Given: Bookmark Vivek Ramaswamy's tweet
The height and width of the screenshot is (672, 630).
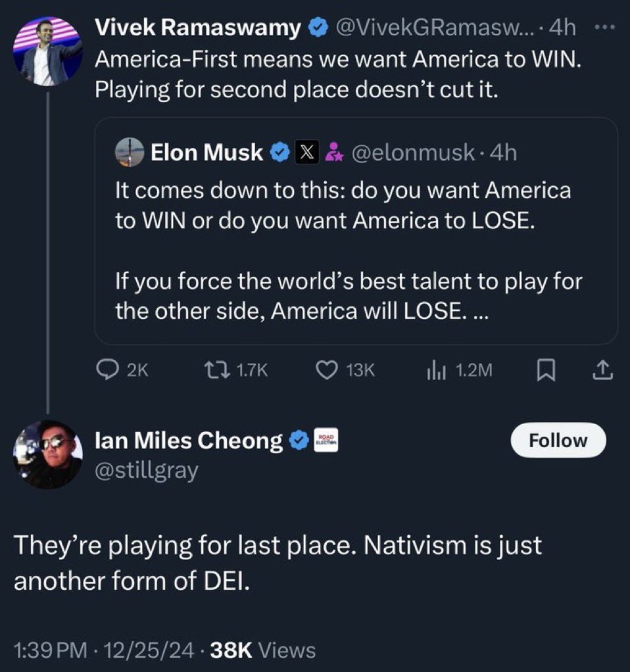Looking at the screenshot, I should pyautogui.click(x=545, y=372).
